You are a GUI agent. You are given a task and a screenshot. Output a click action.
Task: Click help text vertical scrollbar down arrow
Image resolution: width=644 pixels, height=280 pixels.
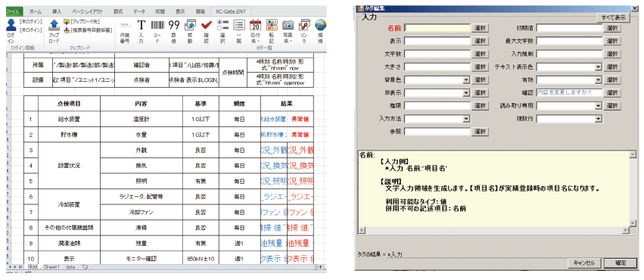[633, 223]
